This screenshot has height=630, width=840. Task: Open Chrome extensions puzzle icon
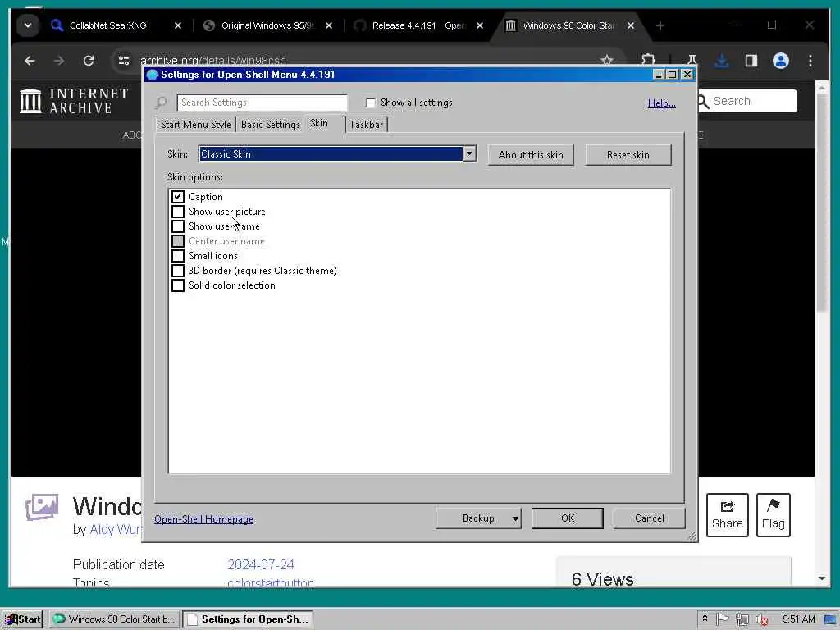[649, 60]
